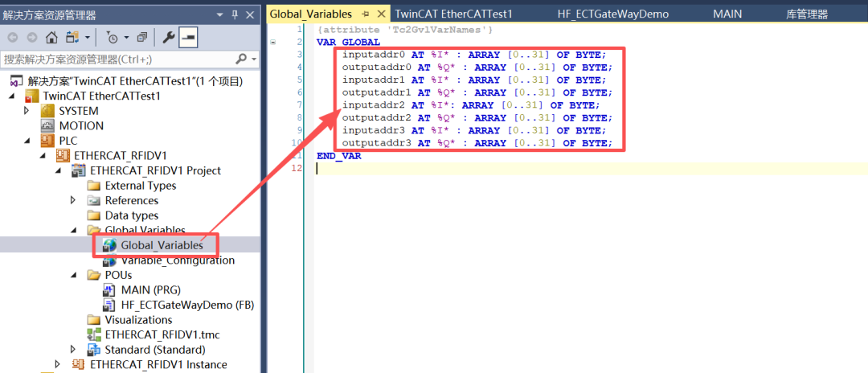Viewport: 868px width, 373px height.
Task: Click the Standard (Standard) library icon
Action: click(x=94, y=350)
